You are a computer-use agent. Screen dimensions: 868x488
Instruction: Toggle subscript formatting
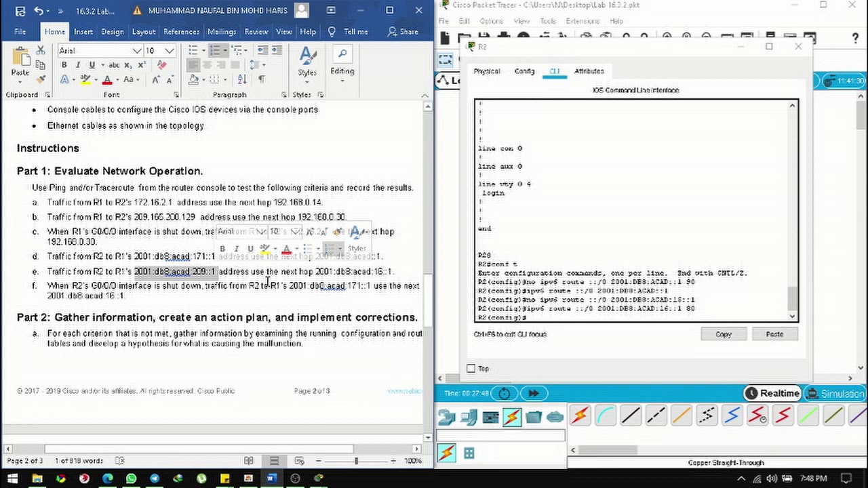pos(127,65)
